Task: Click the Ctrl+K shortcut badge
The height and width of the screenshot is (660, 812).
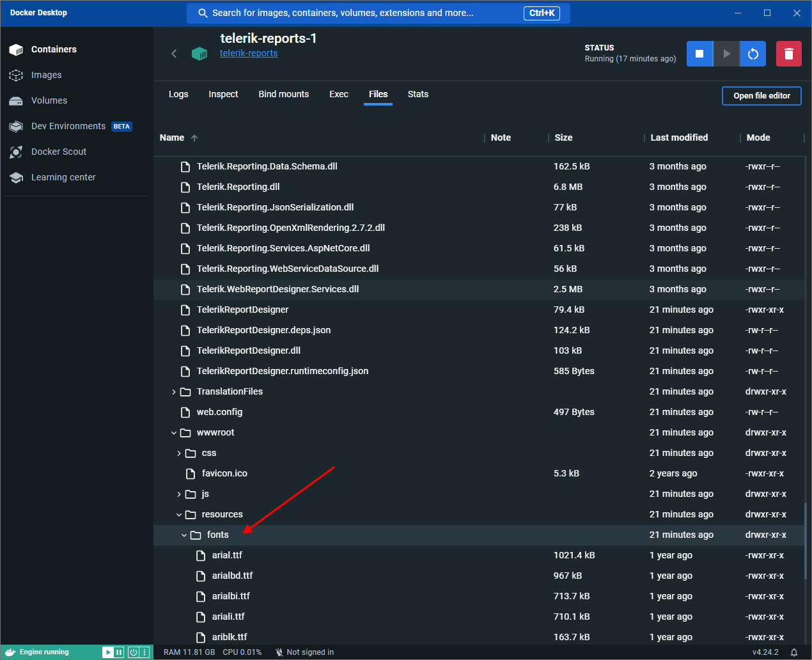Action: click(x=542, y=13)
